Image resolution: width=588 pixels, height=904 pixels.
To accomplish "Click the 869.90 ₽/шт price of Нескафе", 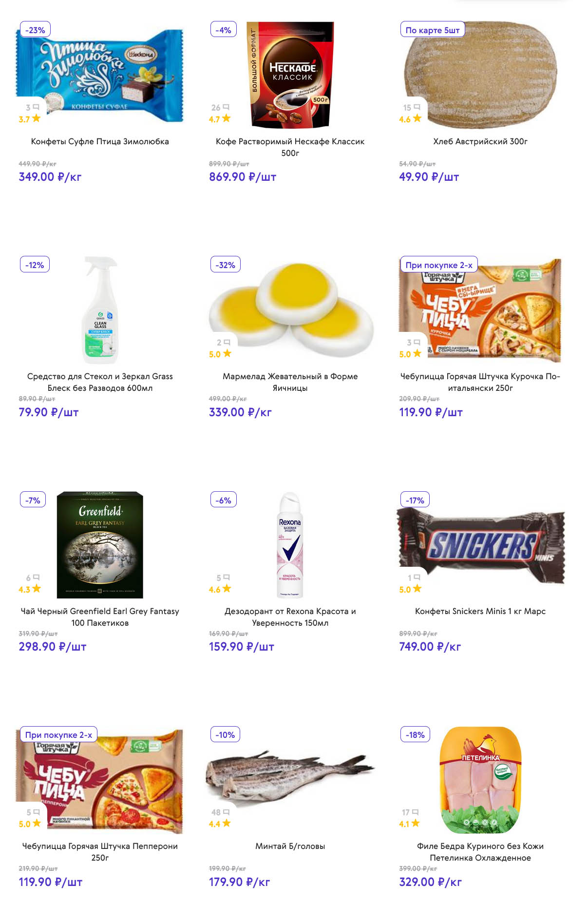I will [242, 177].
